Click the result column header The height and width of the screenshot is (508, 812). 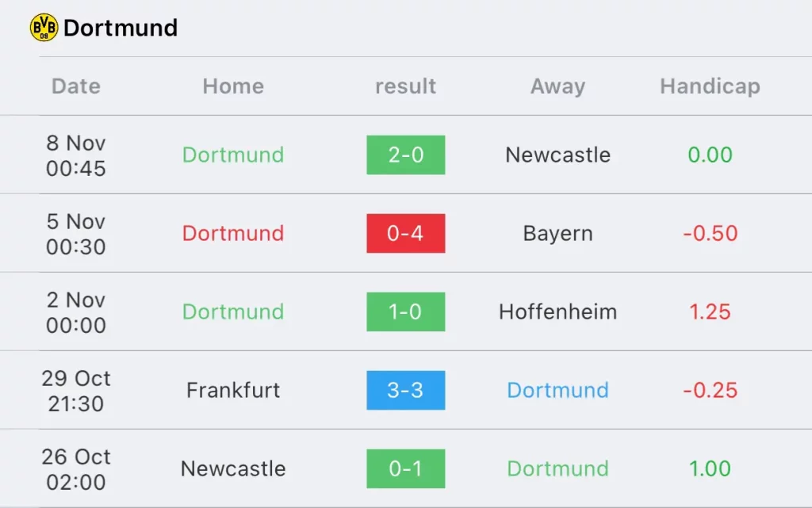click(x=405, y=86)
